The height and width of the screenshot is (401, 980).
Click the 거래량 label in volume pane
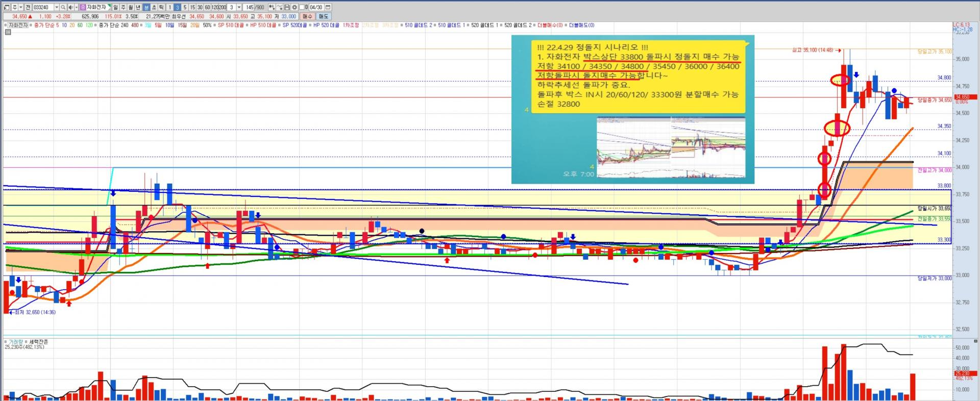tap(16, 342)
